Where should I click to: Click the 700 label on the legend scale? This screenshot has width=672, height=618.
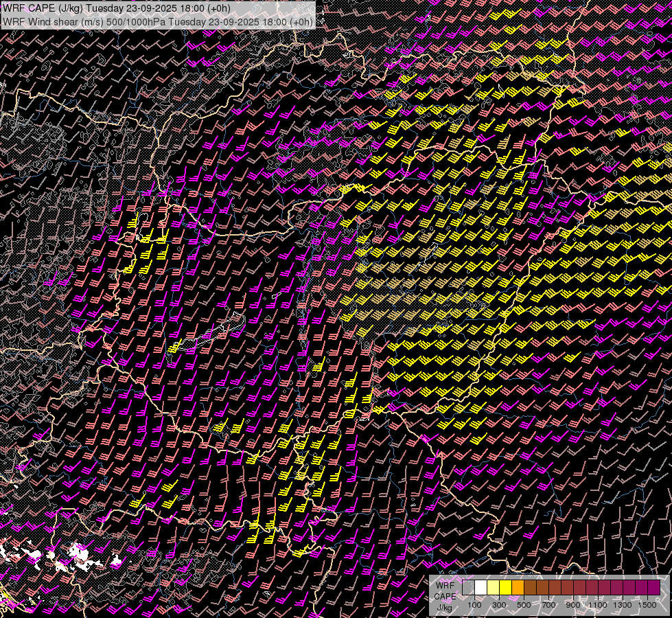pos(548,605)
